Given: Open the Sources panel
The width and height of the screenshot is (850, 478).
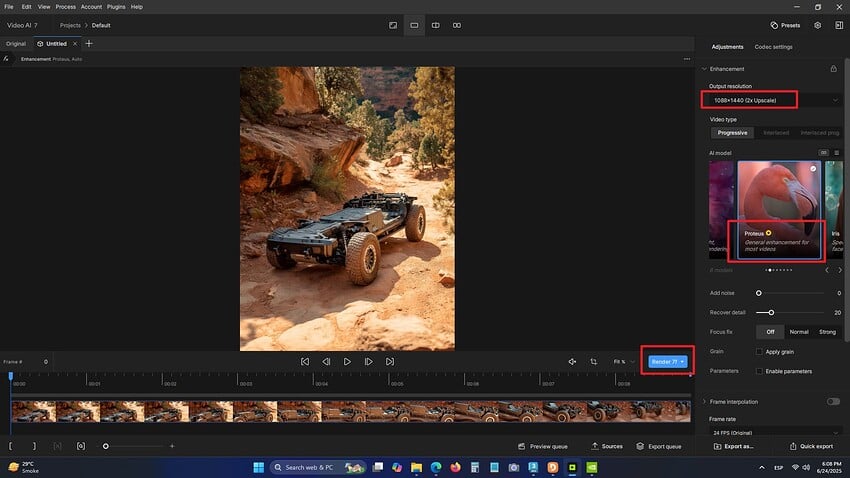Looking at the screenshot, I should [x=607, y=447].
